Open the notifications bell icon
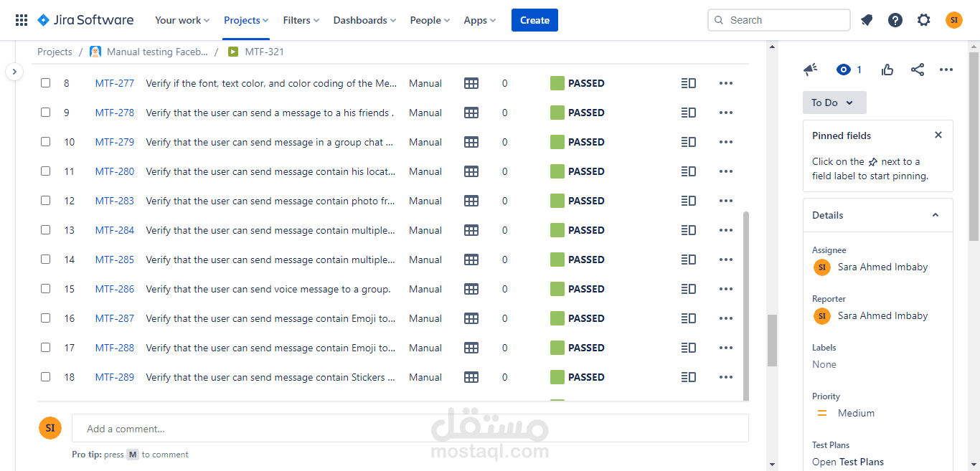The image size is (980, 471). pyautogui.click(x=867, y=20)
